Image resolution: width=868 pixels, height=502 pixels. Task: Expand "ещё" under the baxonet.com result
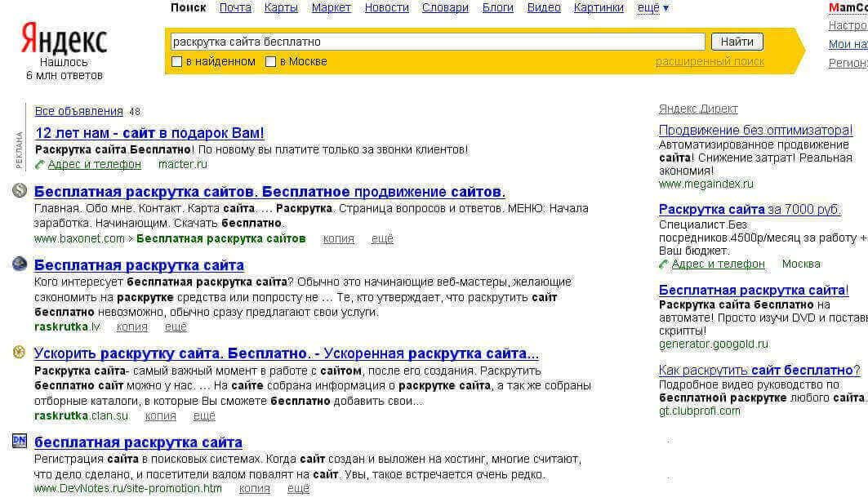tap(382, 239)
